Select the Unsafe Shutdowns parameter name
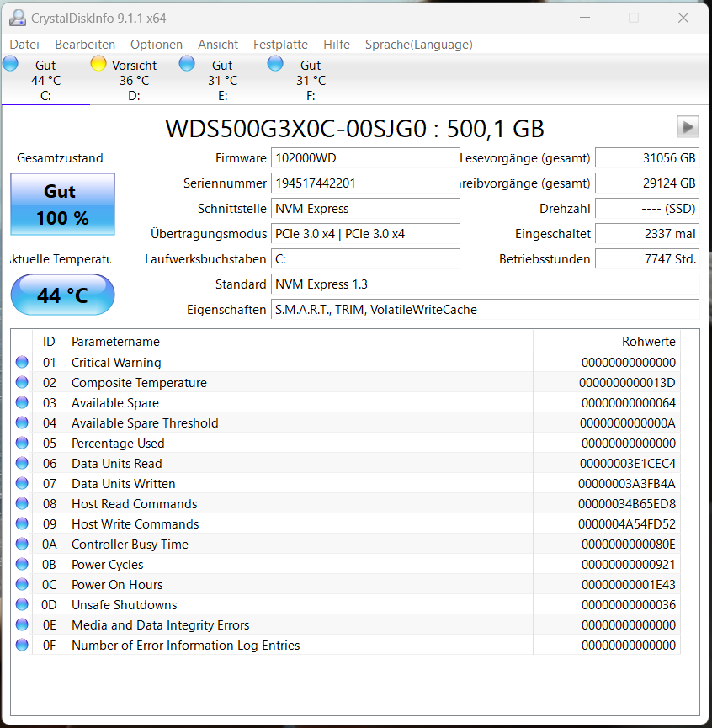 point(124,605)
